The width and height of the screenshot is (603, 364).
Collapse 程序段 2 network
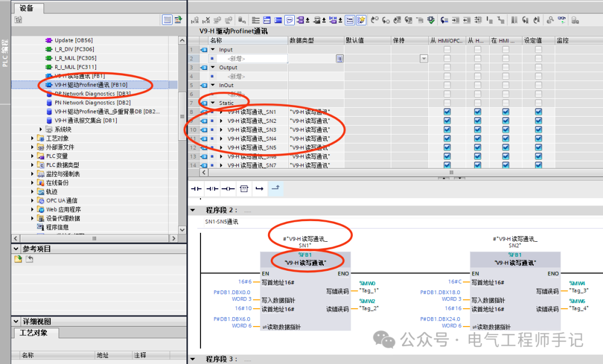click(193, 210)
